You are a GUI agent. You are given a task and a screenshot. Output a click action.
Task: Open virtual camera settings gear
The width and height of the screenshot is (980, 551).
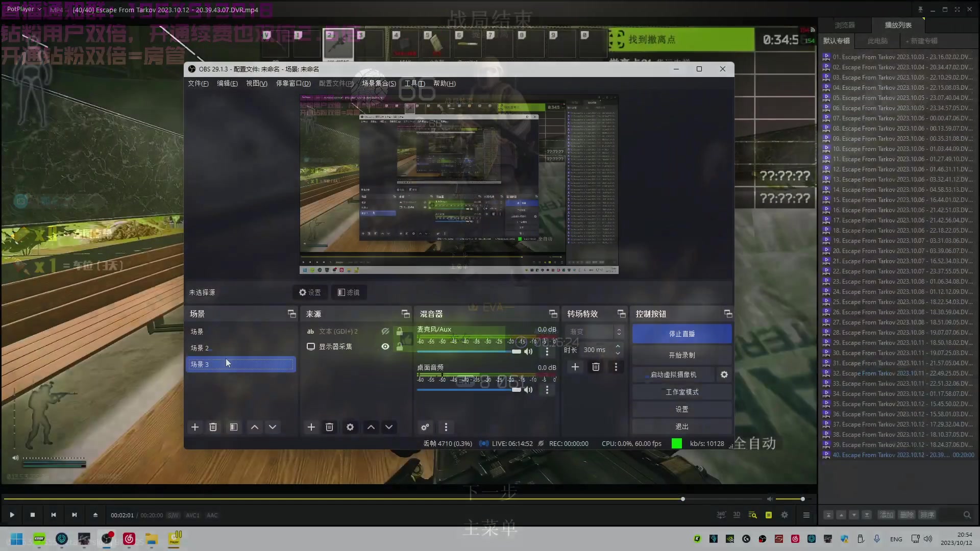click(x=724, y=374)
